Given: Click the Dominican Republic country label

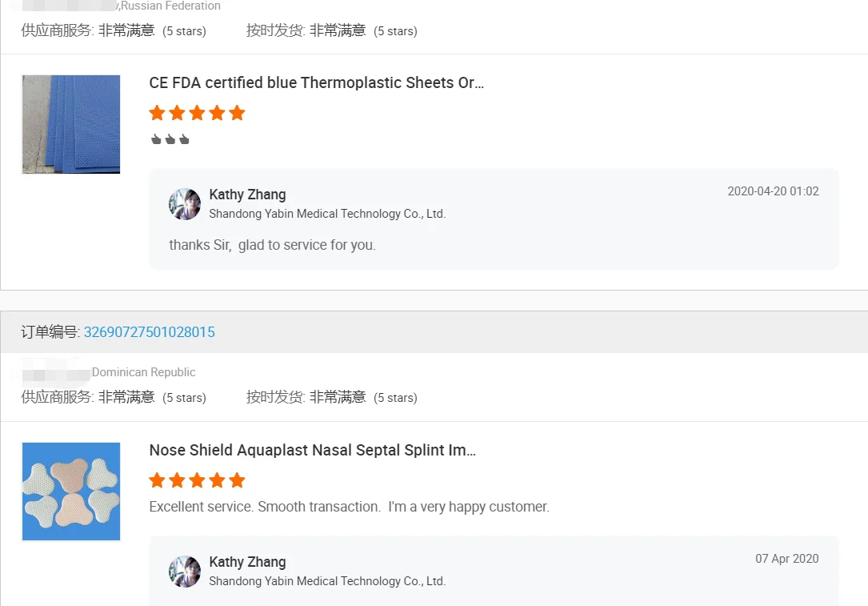Looking at the screenshot, I should pos(144,372).
